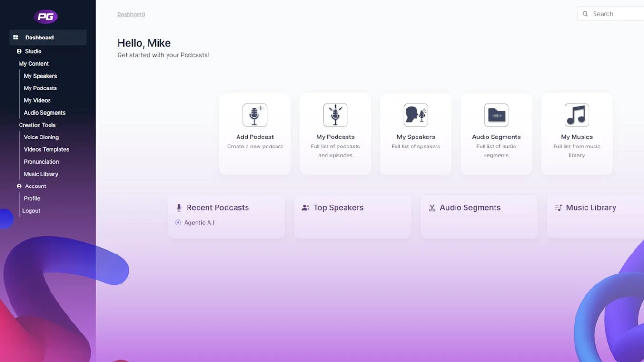Viewport: 644px width, 362px height.
Task: Open the Studio section
Action: (x=33, y=51)
